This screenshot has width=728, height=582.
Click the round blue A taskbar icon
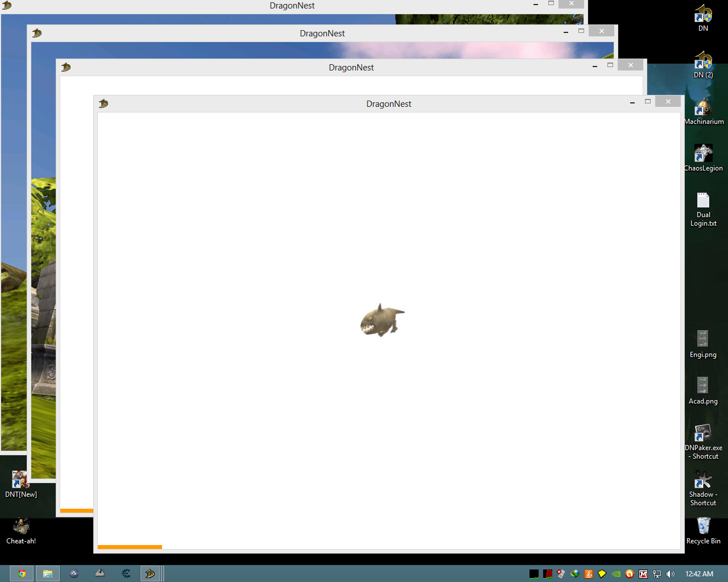coord(74,573)
